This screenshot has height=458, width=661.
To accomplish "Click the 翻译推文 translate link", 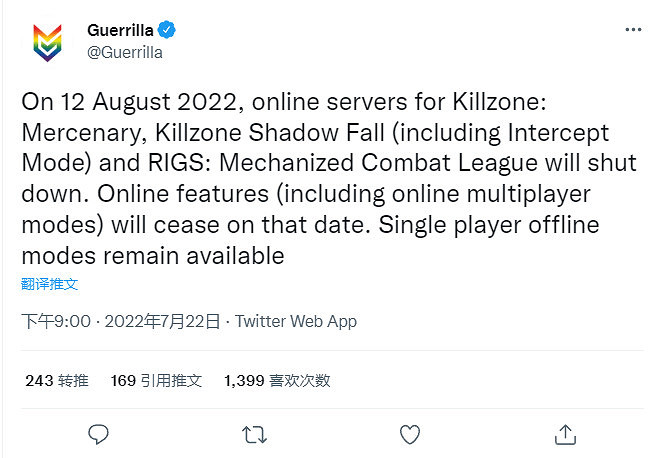I will tap(49, 284).
